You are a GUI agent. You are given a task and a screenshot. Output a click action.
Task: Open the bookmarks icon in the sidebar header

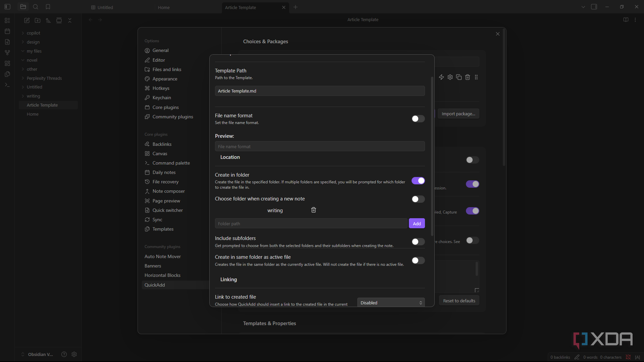(48, 7)
